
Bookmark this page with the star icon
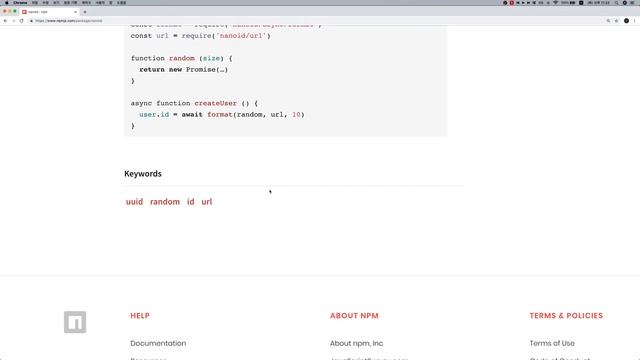pyautogui.click(x=616, y=21)
